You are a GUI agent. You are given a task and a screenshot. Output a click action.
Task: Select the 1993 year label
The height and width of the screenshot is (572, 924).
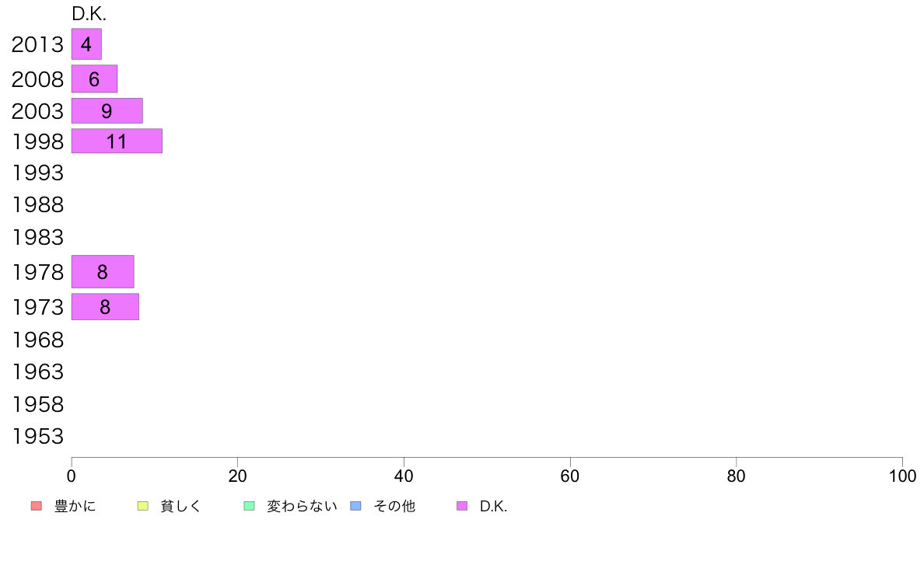[x=37, y=173]
